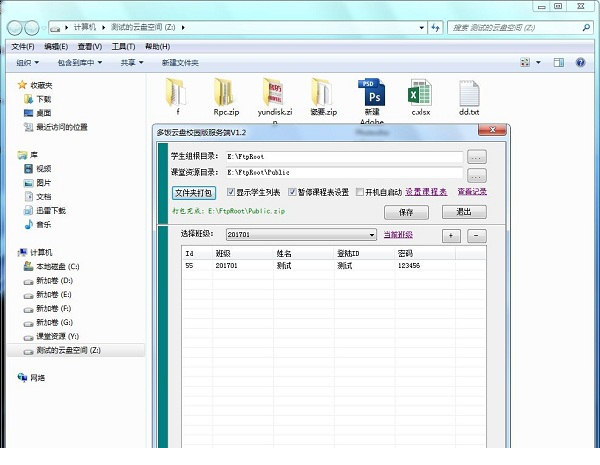
Task: Open the 文件(F) menu
Action: [x=23, y=47]
